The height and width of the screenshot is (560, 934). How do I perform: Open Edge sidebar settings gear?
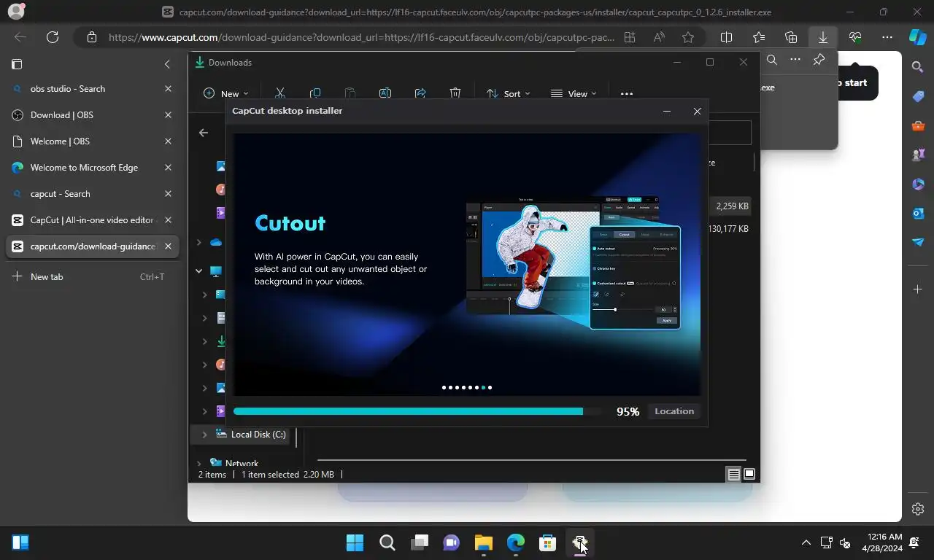click(918, 509)
